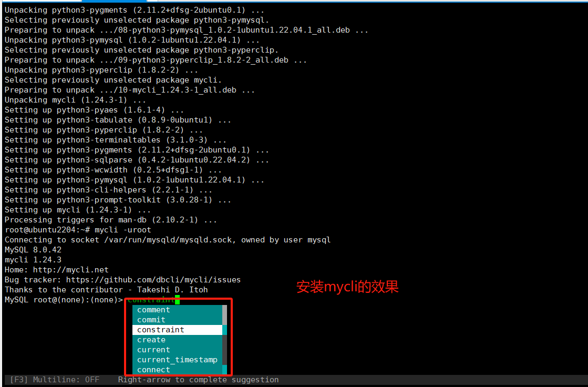This screenshot has height=387, width=588.
Task: Click the 'MySQL 8.0.42' version line
Action: pos(33,250)
